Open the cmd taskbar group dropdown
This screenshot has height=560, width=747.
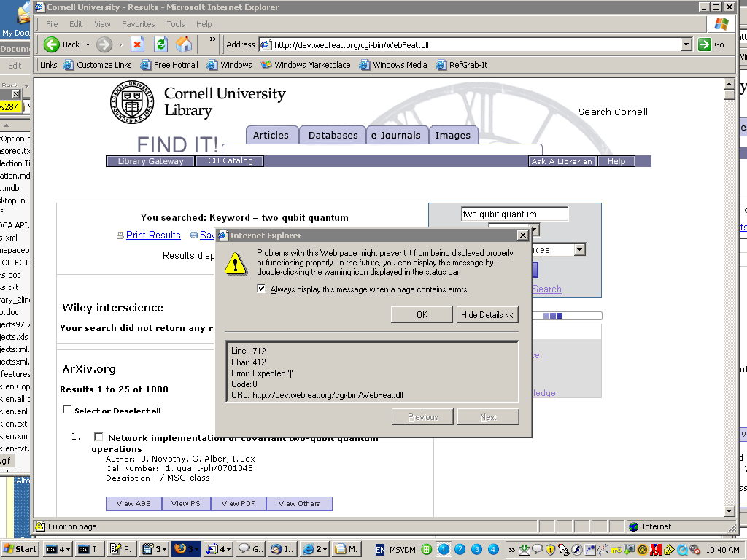[58, 549]
